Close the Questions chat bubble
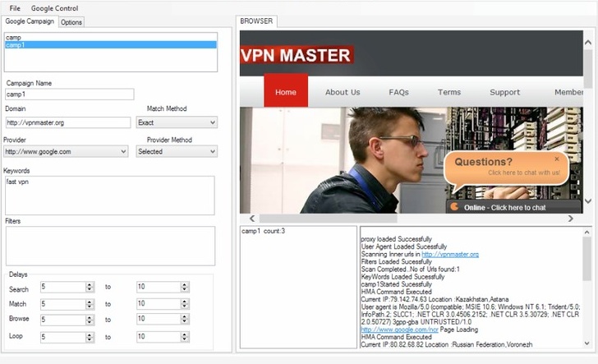Viewport: 598px width, 364px height. [x=557, y=159]
